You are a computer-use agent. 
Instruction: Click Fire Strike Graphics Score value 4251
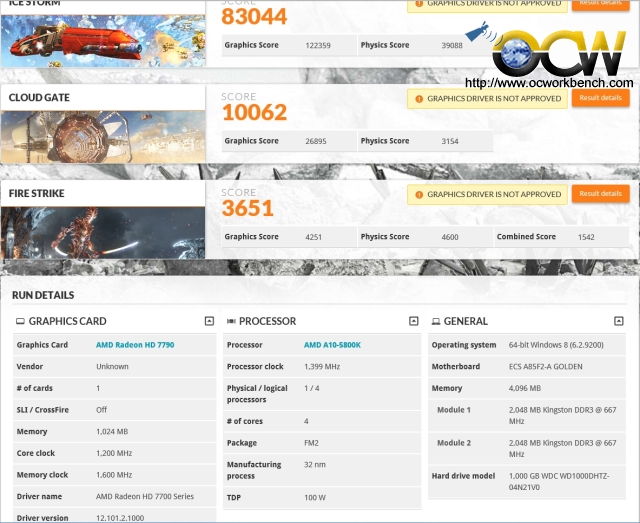tap(313, 237)
